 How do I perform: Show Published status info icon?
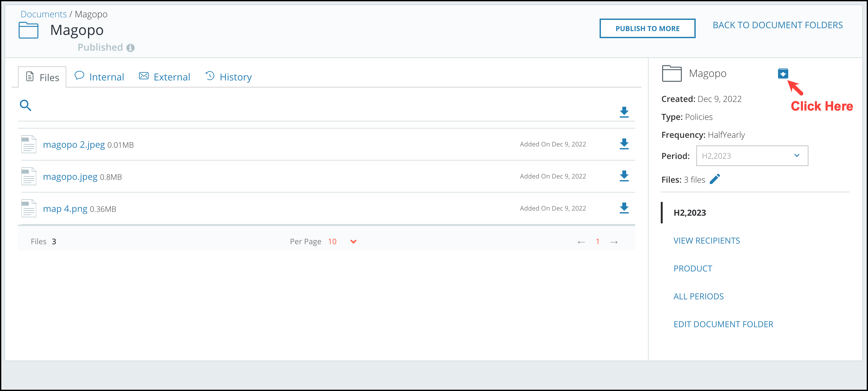130,48
